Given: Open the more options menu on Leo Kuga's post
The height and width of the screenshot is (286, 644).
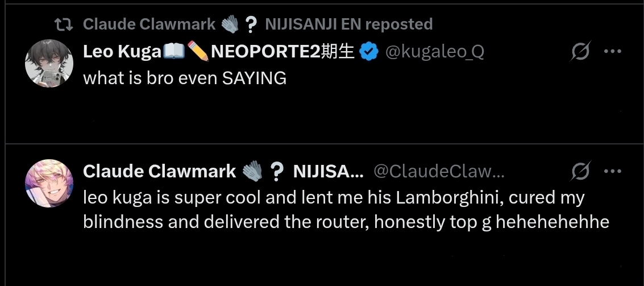Looking at the screenshot, I should [x=613, y=51].
